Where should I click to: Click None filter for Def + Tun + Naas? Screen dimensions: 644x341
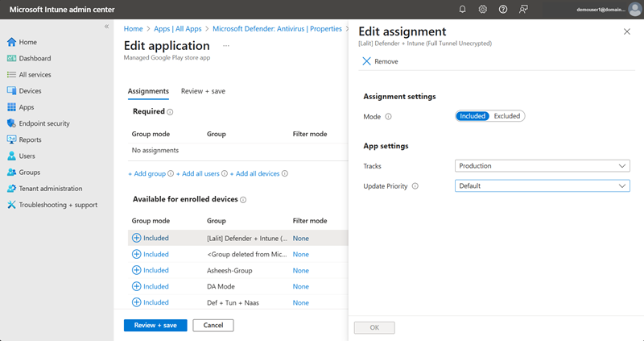[x=300, y=303]
